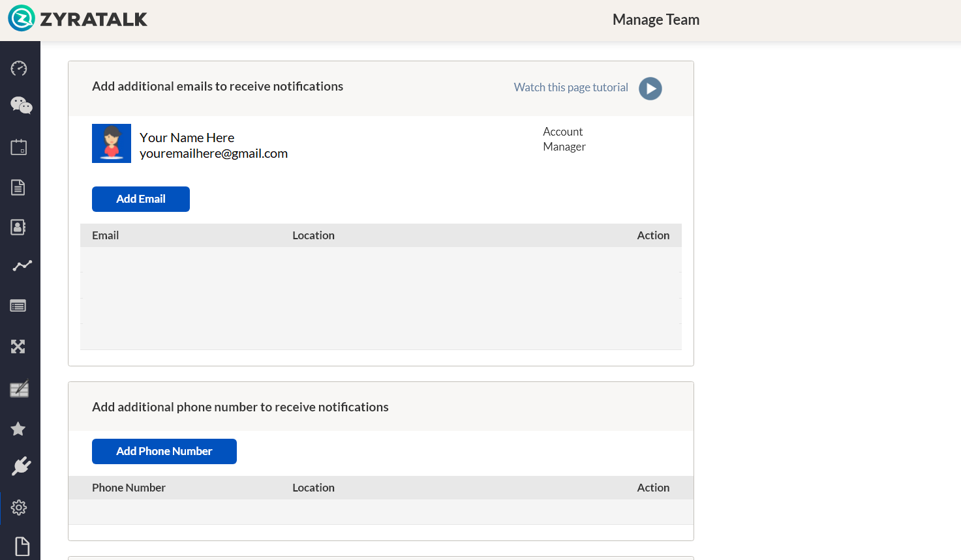The width and height of the screenshot is (961, 560).
Task: Open the dashboard speedometer icon
Action: (x=19, y=68)
